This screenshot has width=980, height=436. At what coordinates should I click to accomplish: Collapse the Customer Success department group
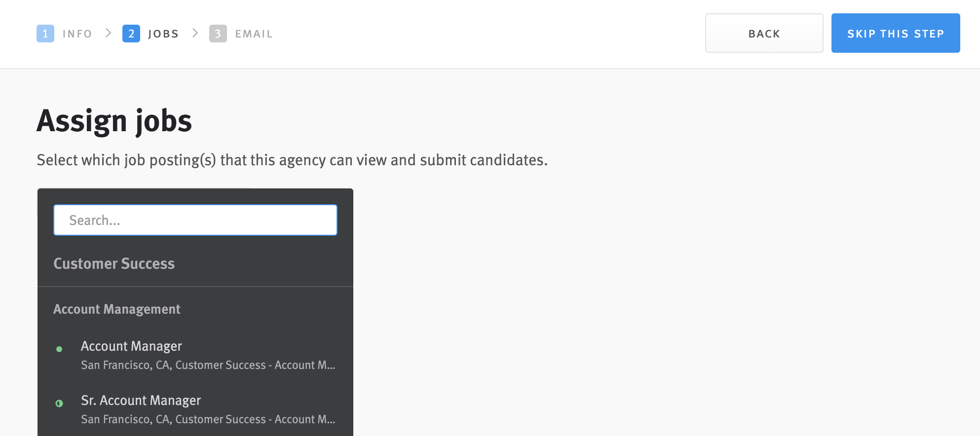[114, 263]
